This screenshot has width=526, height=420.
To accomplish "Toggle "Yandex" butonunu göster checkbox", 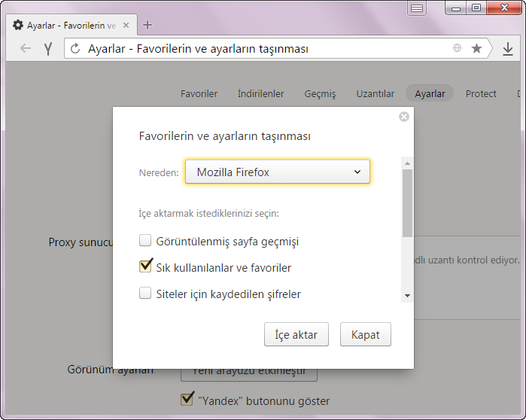I will (x=187, y=399).
